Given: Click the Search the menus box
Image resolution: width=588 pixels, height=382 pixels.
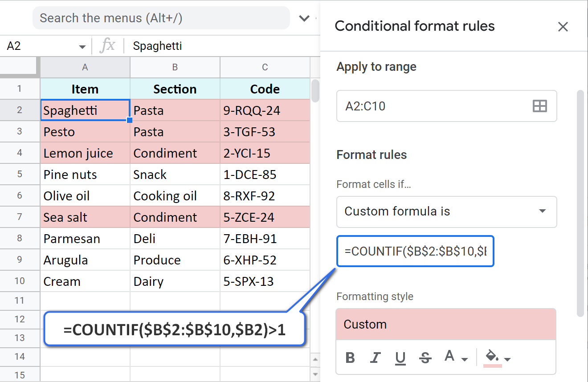Looking at the screenshot, I should [x=160, y=18].
